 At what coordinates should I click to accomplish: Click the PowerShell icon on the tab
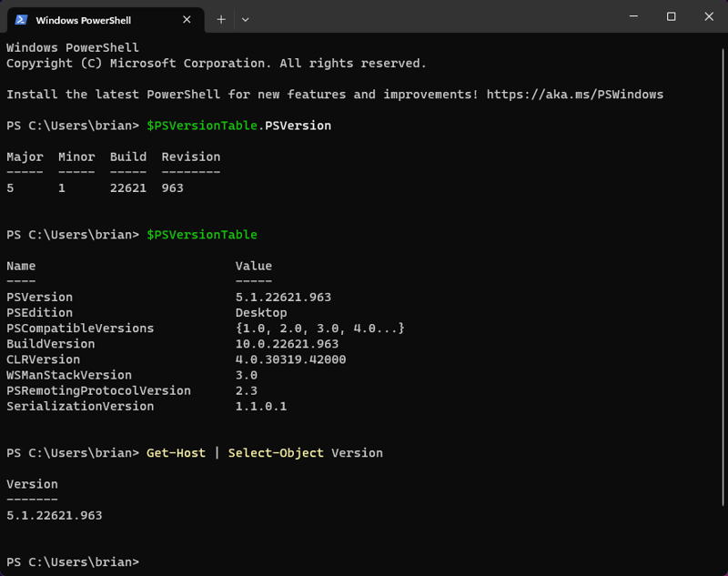point(21,19)
